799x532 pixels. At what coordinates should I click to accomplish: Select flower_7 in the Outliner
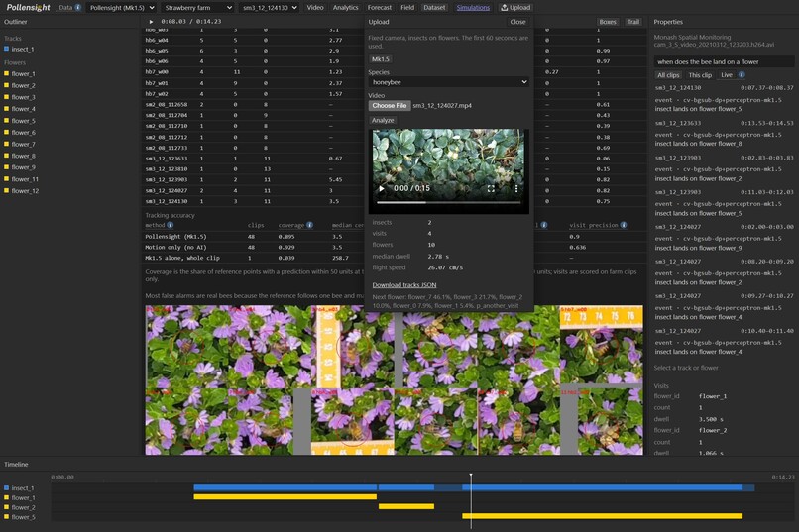pyautogui.click(x=23, y=144)
